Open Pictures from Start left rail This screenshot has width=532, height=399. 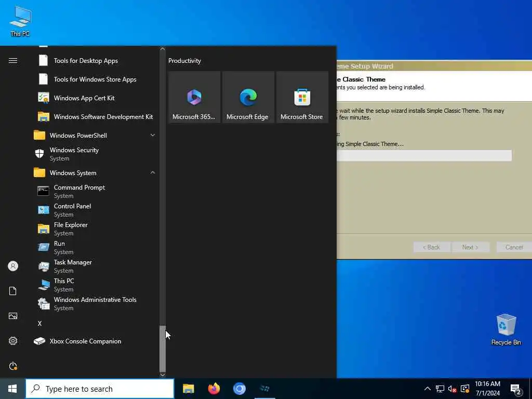[x=13, y=316]
